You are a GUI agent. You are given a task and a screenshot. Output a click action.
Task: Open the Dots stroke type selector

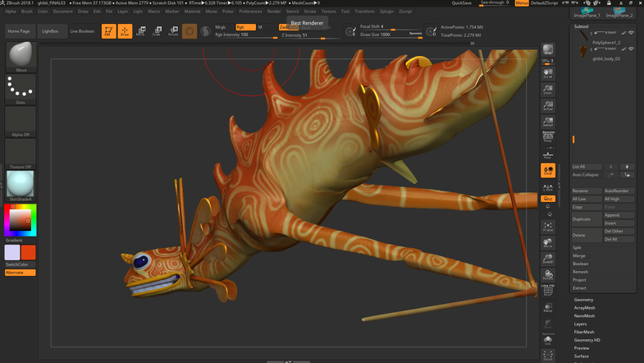(x=21, y=90)
